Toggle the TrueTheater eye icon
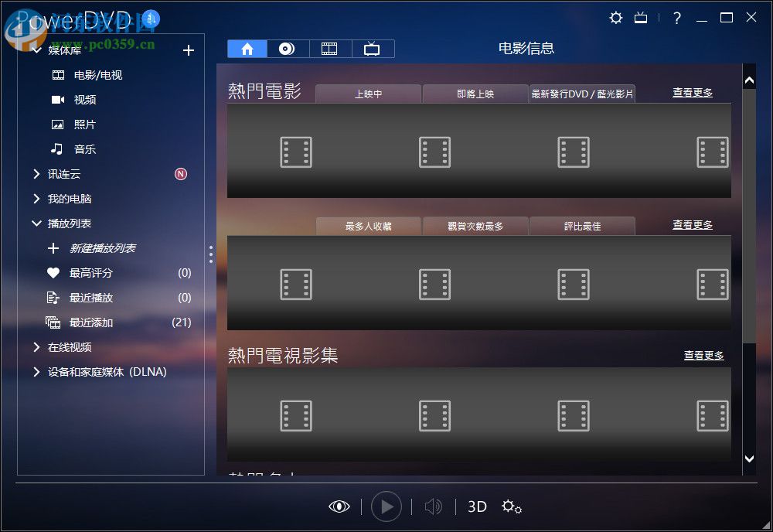The width and height of the screenshot is (773, 532). 339,506
